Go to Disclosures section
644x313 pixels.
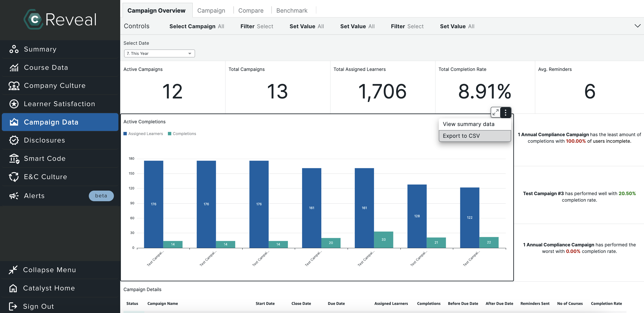pyautogui.click(x=60, y=140)
